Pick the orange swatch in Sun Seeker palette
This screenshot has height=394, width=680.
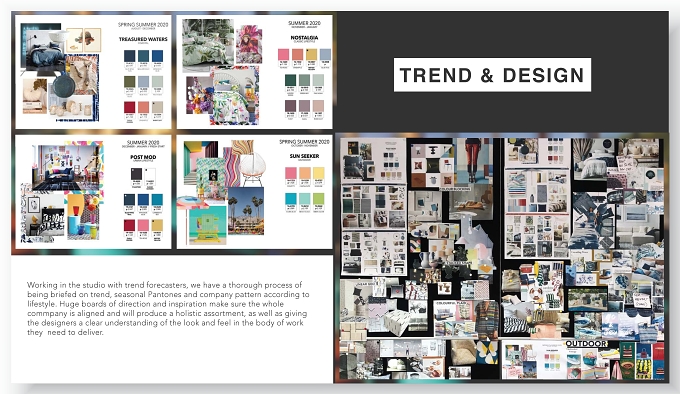304,173
